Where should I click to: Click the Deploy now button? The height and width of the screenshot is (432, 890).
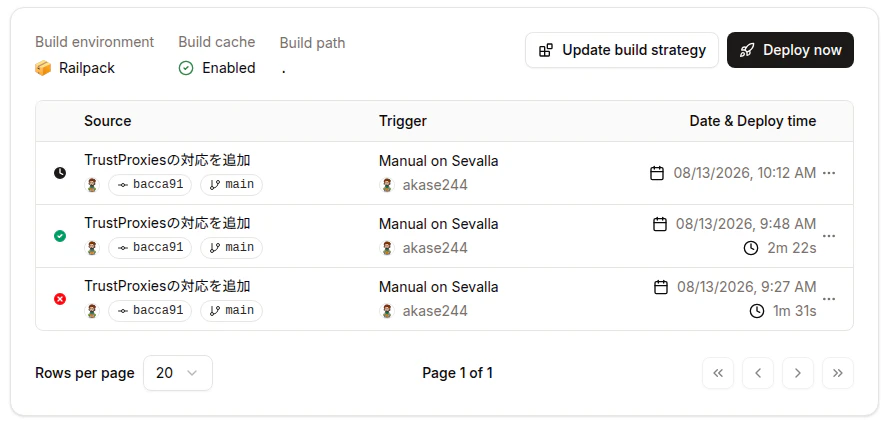790,50
